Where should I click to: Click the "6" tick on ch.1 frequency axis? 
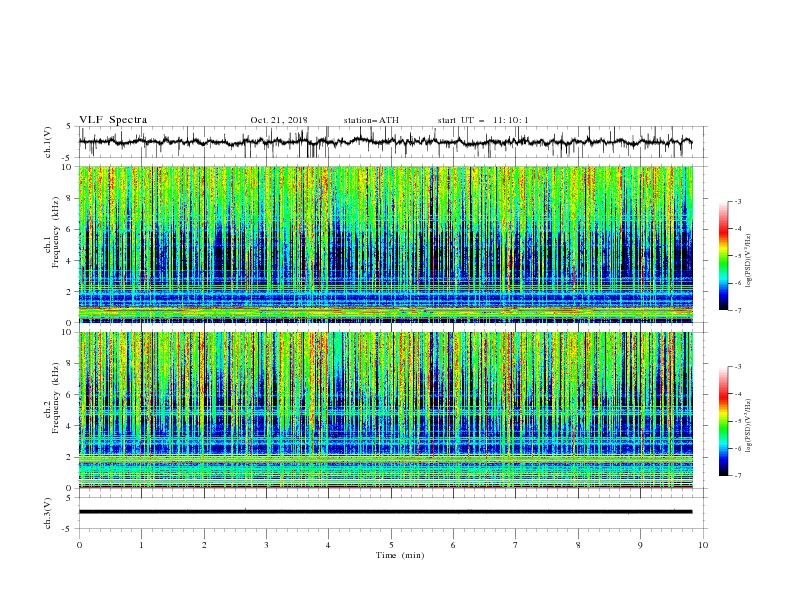coord(70,229)
